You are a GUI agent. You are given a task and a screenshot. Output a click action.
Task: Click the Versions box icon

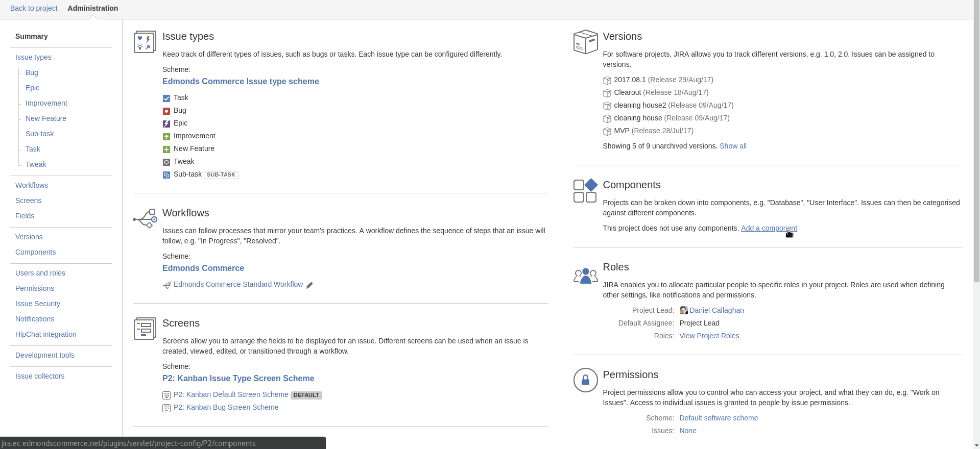point(586,42)
